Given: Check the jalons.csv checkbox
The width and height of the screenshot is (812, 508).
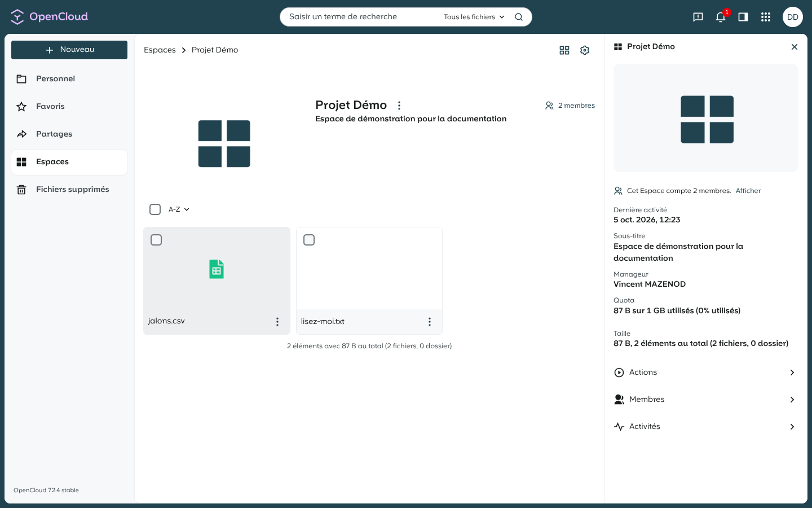Looking at the screenshot, I should click(156, 240).
